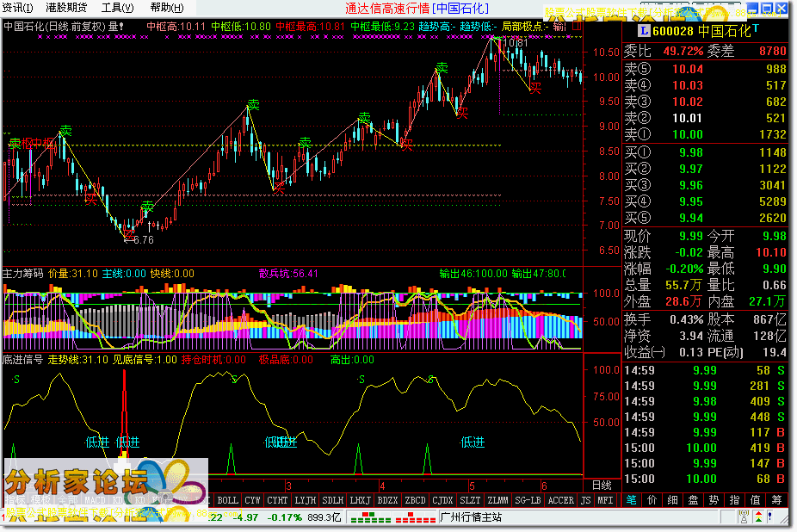Select the CYHT indicator tab
This screenshot has width=797, height=532.
click(277, 500)
